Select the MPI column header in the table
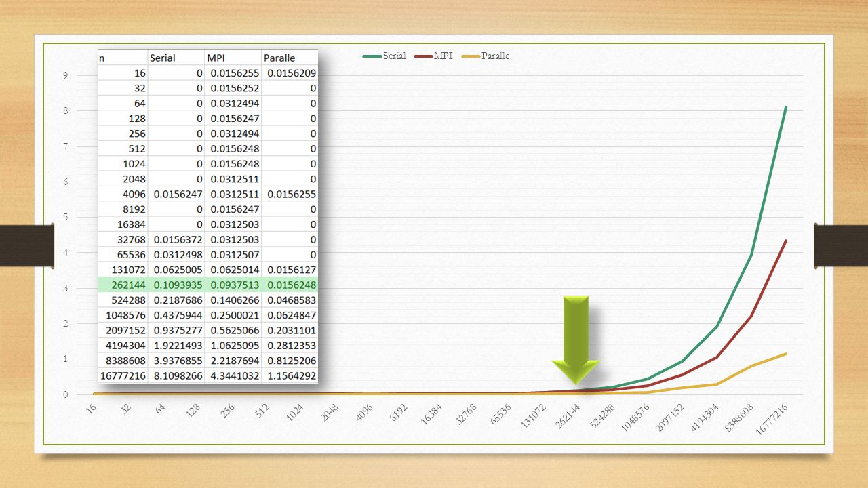 (216, 58)
